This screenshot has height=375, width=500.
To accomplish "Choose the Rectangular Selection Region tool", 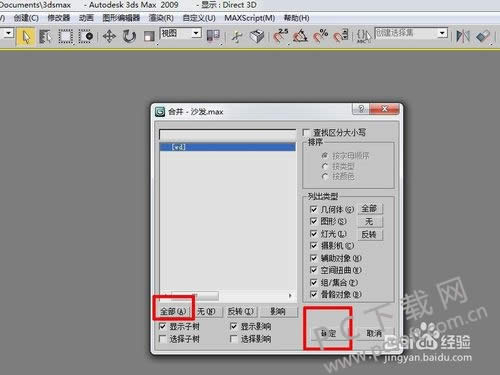I will (66, 36).
